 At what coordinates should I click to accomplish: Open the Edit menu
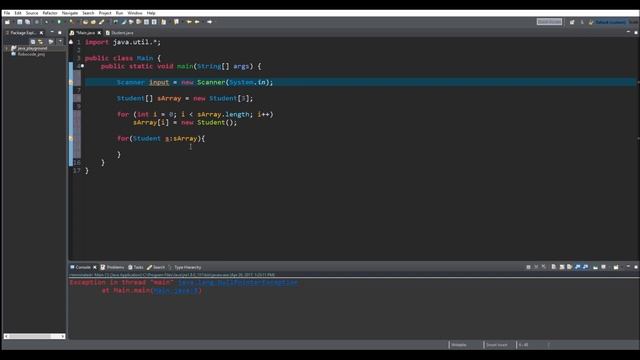pyautogui.click(x=18, y=13)
